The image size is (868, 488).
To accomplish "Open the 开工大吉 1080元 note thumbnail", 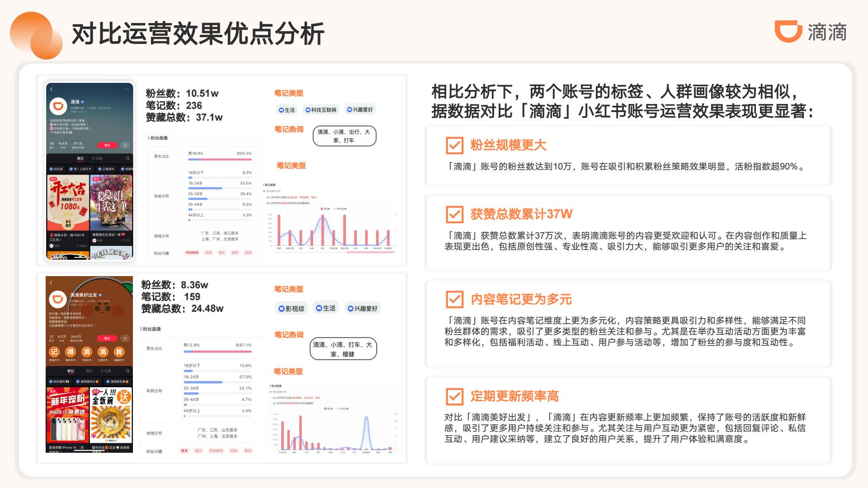I will [x=68, y=203].
